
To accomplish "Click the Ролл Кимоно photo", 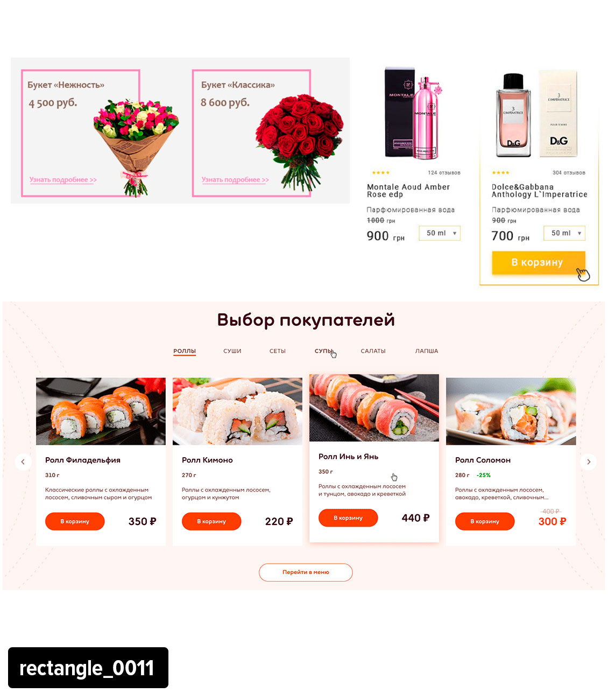I will [237, 411].
